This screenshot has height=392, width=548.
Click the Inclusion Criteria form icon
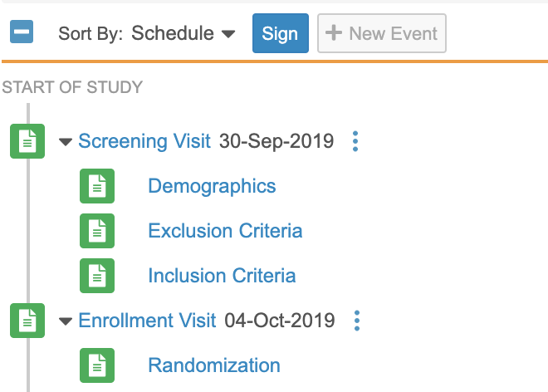pyautogui.click(x=97, y=276)
